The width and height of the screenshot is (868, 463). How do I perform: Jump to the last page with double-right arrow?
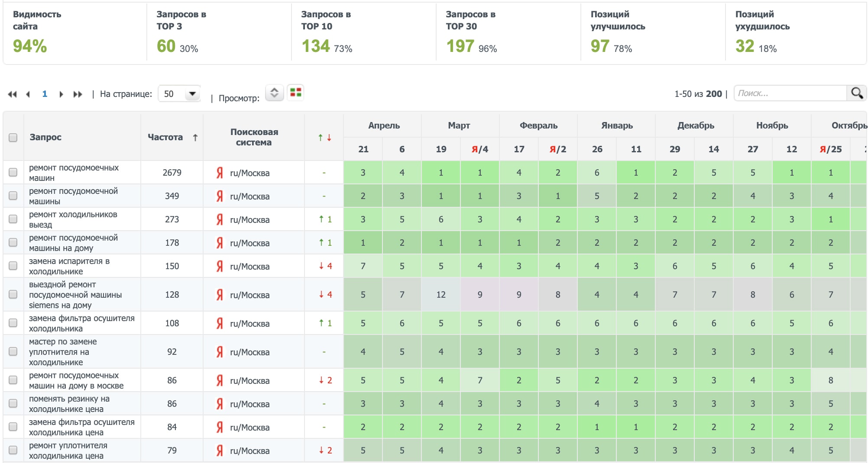pos(78,94)
